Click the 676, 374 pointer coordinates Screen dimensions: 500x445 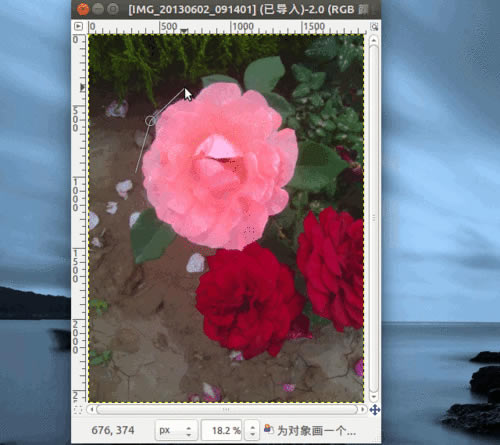(x=113, y=430)
